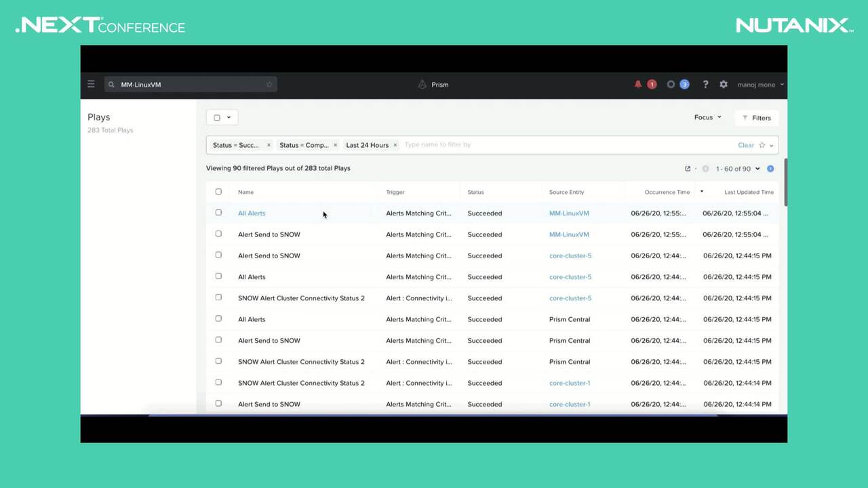Image resolution: width=868 pixels, height=488 pixels.
Task: Click the filter name input field
Action: 568,145
